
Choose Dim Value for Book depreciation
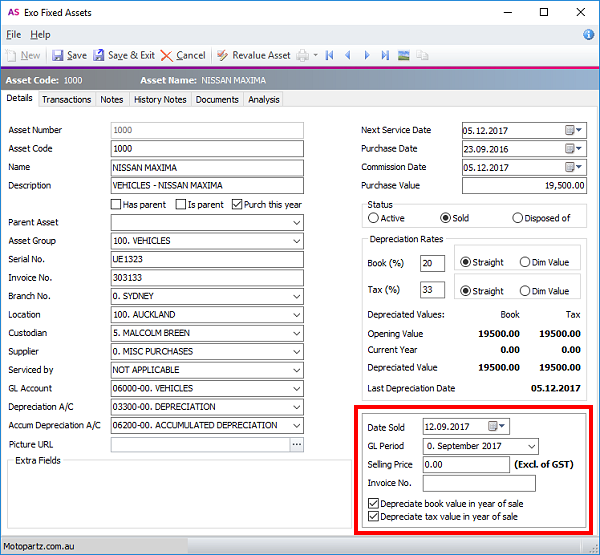525,263
